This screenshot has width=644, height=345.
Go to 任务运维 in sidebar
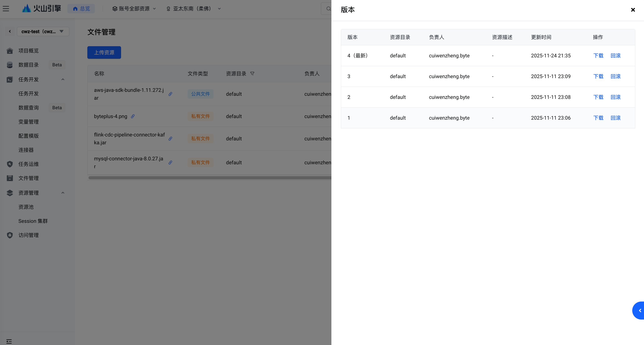point(29,164)
